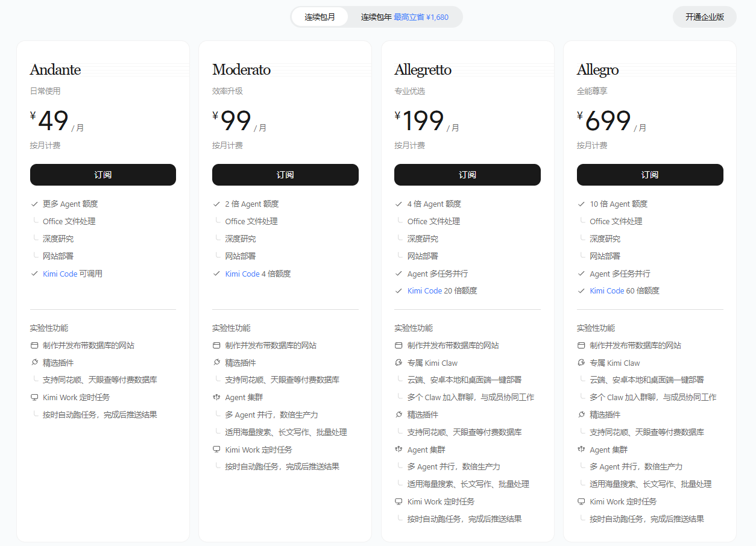
Task: Select the 连续包月 monthly billing tab
Action: [x=320, y=17]
